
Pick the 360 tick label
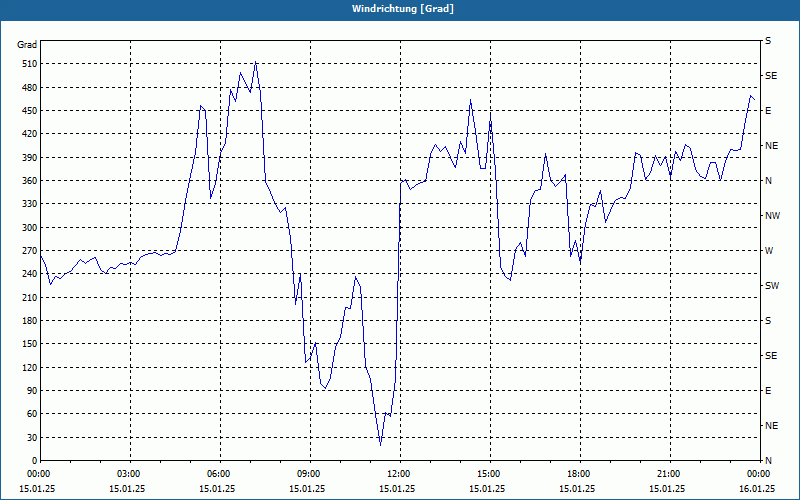[30, 181]
